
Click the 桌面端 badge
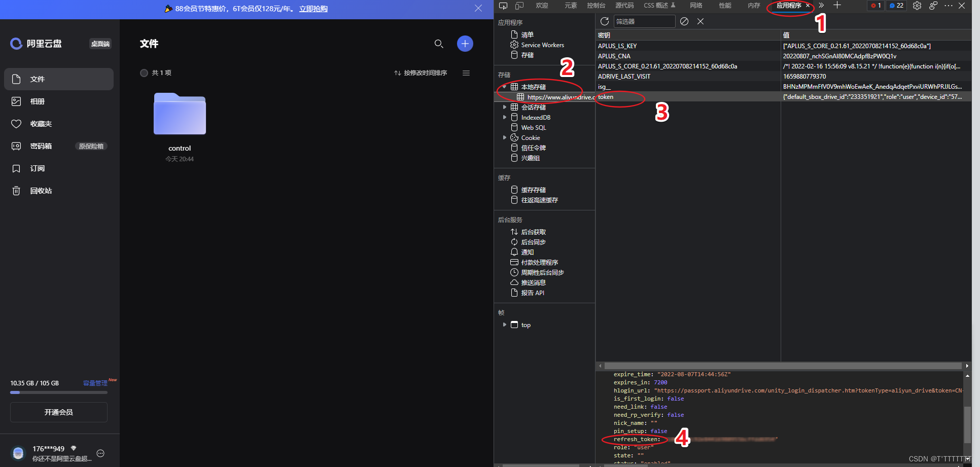[100, 44]
